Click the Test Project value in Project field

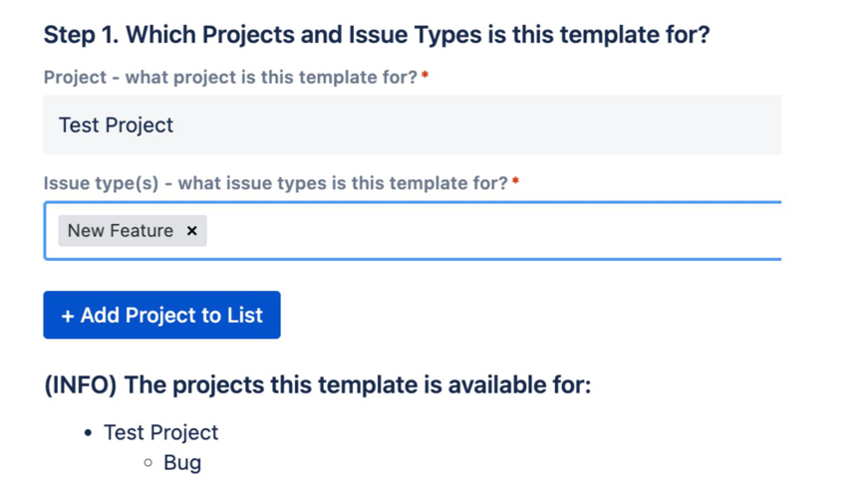(x=116, y=125)
